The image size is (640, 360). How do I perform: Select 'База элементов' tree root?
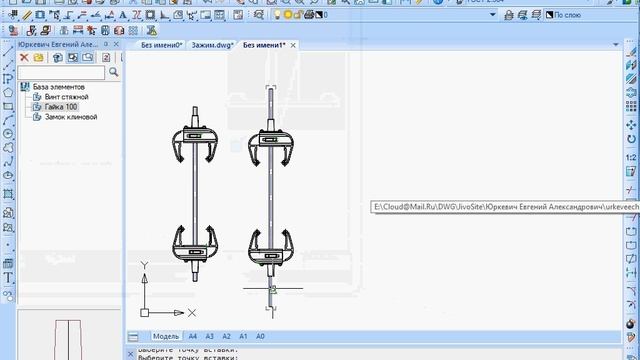tap(59, 87)
